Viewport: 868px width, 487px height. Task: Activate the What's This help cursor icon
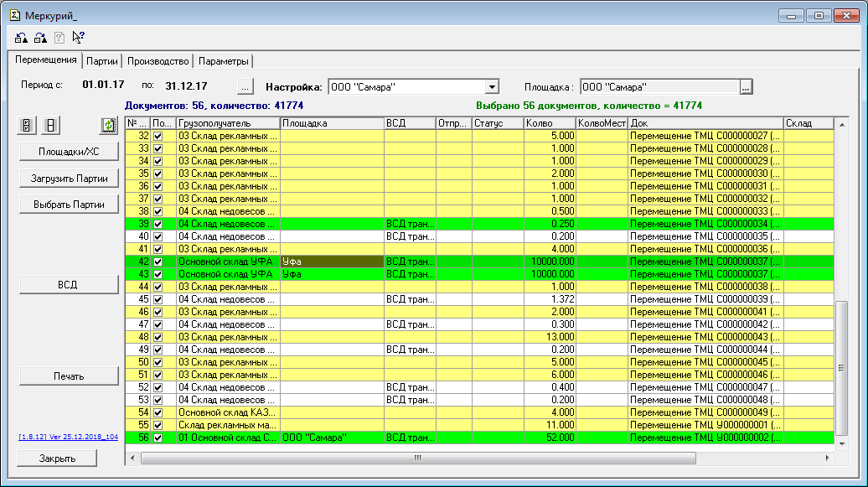[x=78, y=38]
